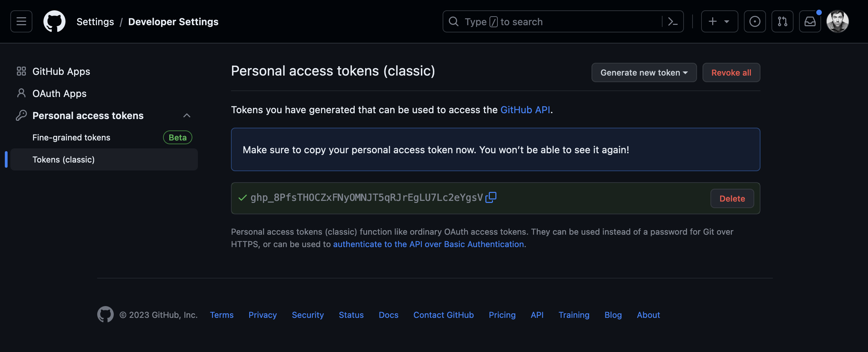This screenshot has width=868, height=352.
Task: Click the GitHub logo in the header
Action: [x=55, y=21]
